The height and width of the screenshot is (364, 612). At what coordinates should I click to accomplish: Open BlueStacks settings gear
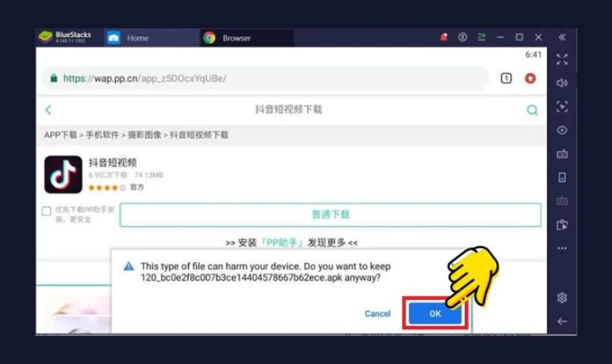tap(562, 298)
